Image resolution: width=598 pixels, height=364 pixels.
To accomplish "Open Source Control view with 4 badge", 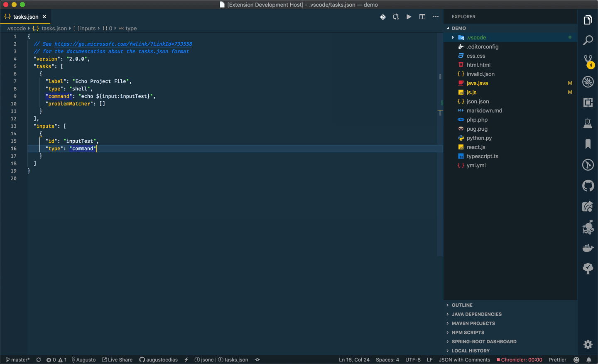I will [x=588, y=61].
